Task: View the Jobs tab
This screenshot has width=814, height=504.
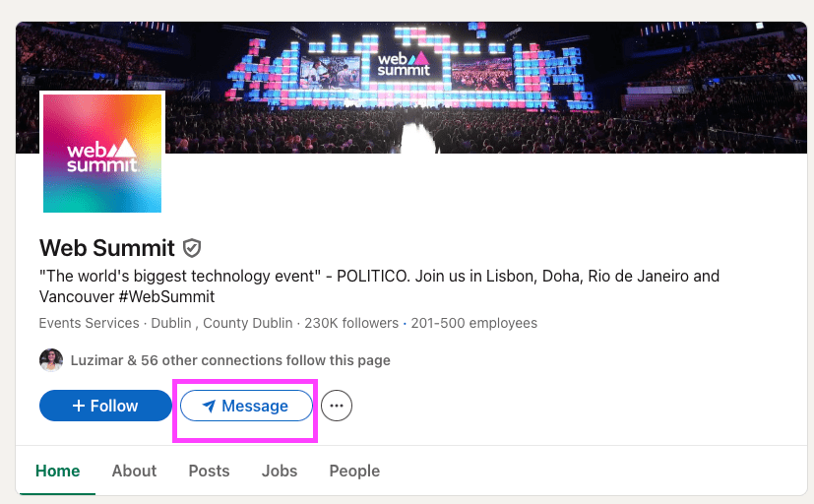Action: coord(280,471)
